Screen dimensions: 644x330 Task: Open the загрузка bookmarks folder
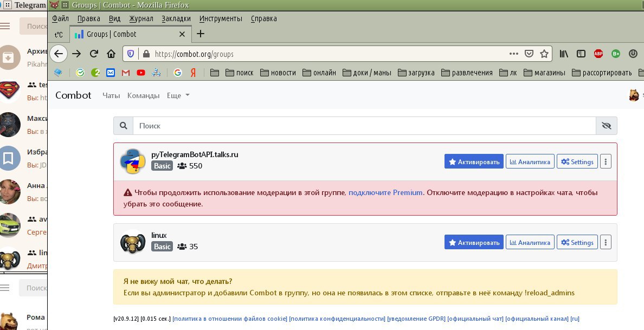point(416,73)
